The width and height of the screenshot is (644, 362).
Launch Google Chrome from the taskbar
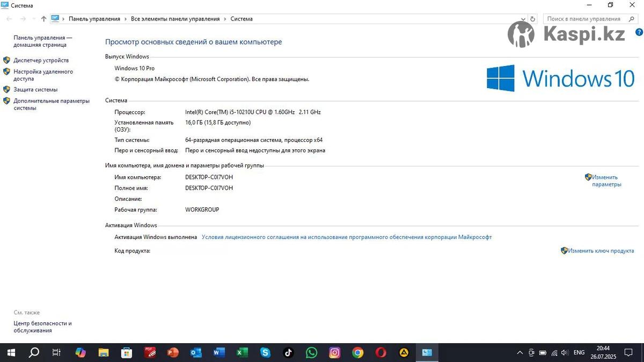(x=357, y=353)
